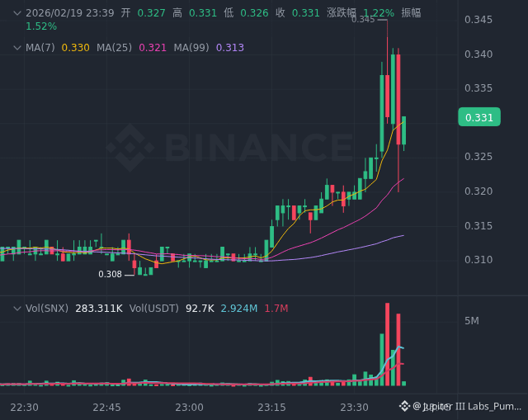Click the 23:30 time axis label
Image resolution: width=528 pixels, height=420 pixels.
[x=354, y=407]
